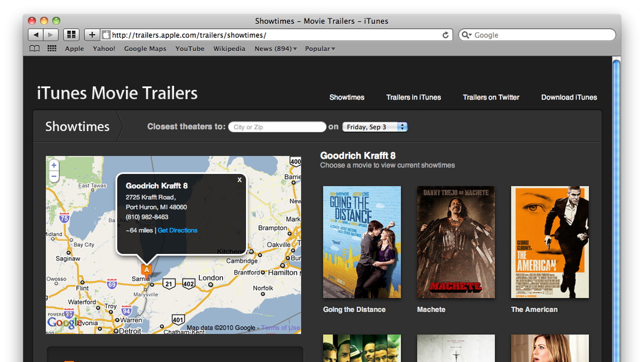Click the forward navigation arrow
This screenshot has width=644, height=362.
click(x=50, y=34)
